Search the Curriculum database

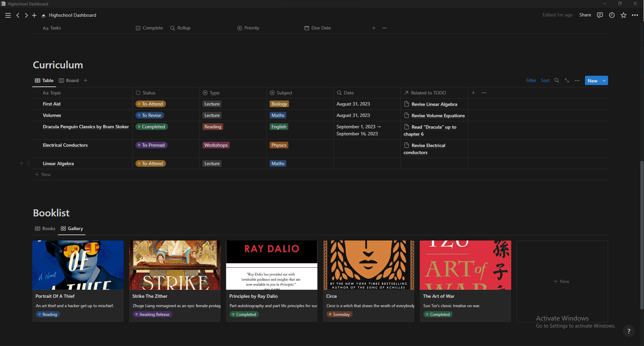pyautogui.click(x=557, y=81)
